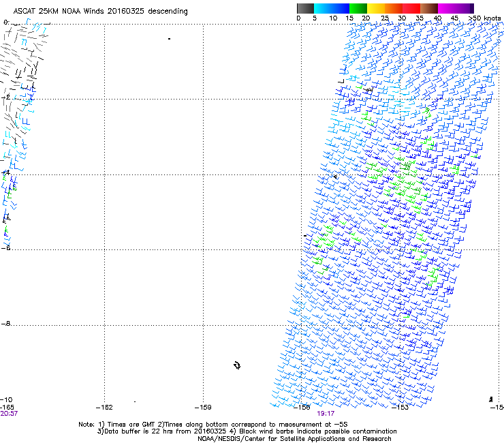Click the '-10' latitude axis label

(x=6, y=399)
